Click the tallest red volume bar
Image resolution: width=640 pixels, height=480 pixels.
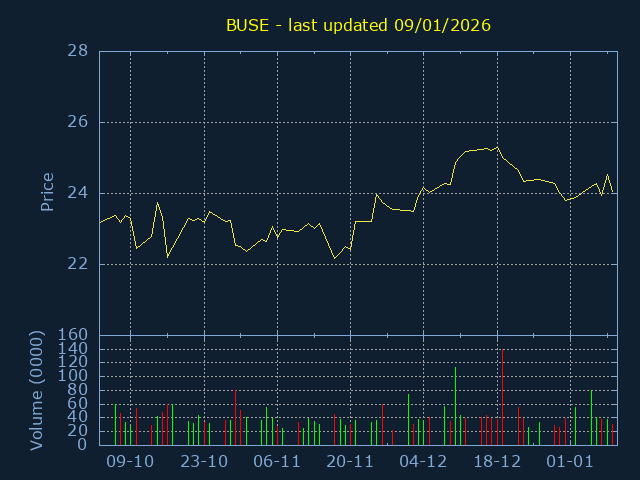[x=502, y=397]
